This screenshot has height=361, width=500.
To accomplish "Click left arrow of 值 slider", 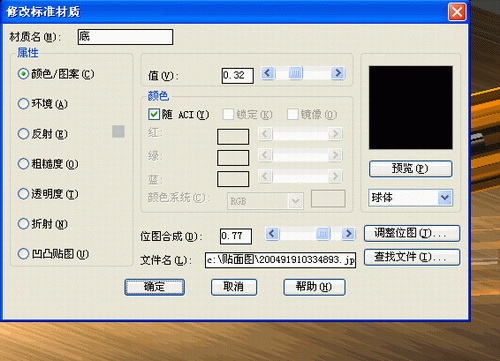I will (x=268, y=73).
